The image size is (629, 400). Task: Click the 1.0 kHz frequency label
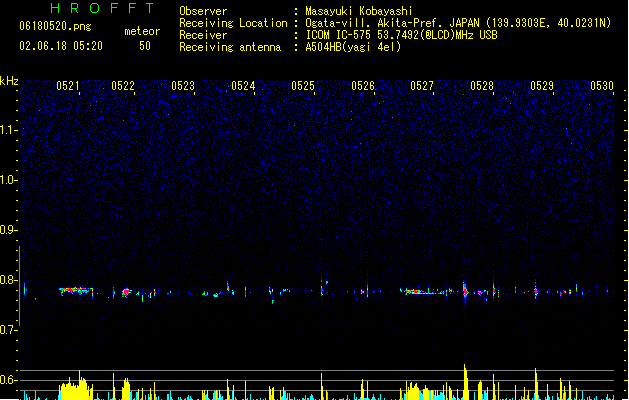click(8, 180)
